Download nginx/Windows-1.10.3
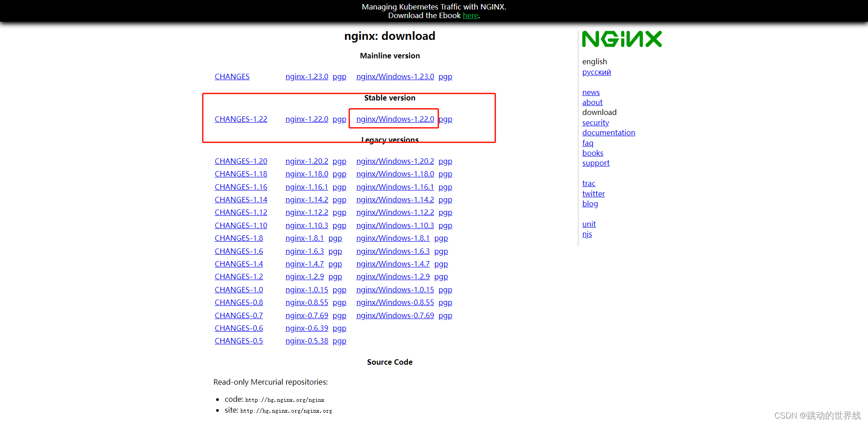Screen dimensions: 868x424 pyautogui.click(x=395, y=225)
